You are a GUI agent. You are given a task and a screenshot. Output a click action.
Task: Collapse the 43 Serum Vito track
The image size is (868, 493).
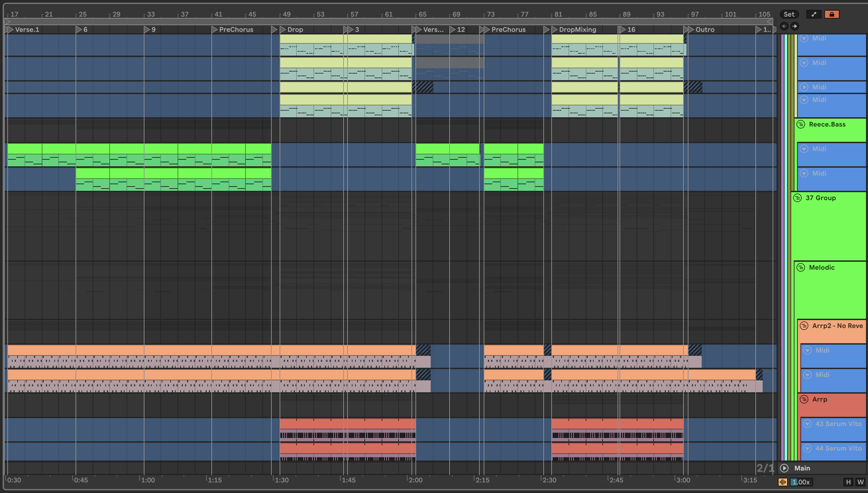point(807,423)
